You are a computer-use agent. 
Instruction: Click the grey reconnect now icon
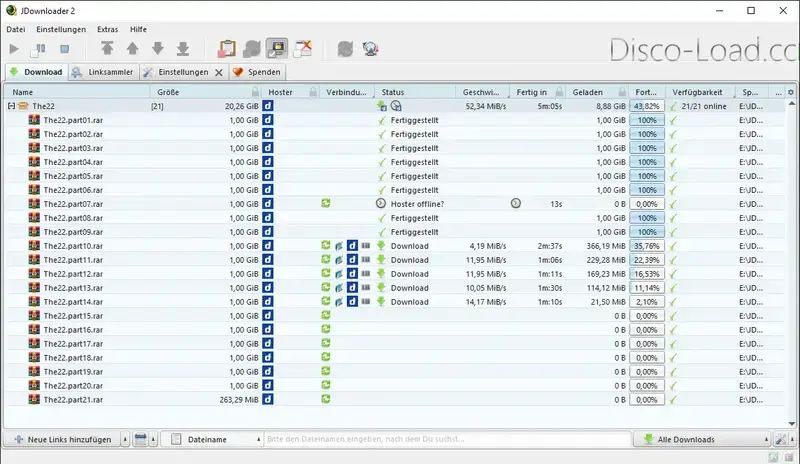point(345,49)
